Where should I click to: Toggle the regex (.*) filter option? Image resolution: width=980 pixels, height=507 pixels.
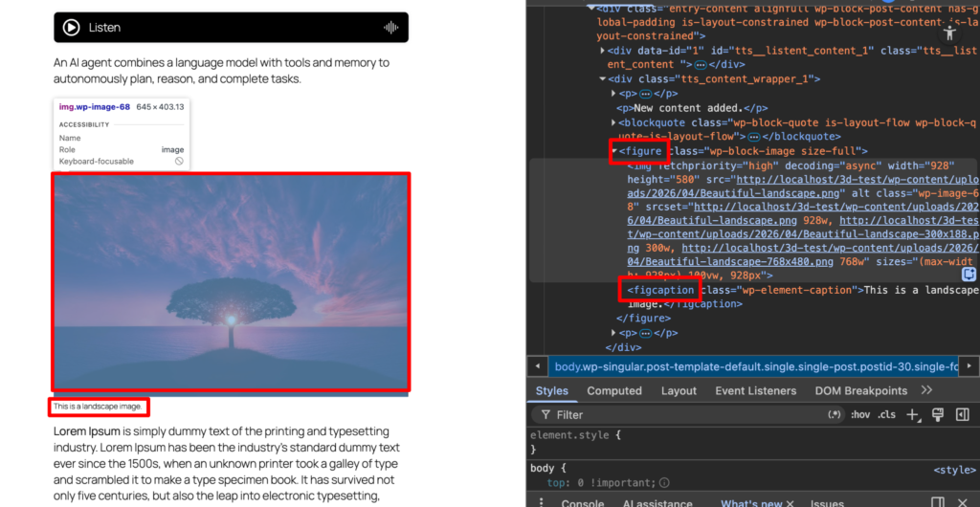coord(834,414)
